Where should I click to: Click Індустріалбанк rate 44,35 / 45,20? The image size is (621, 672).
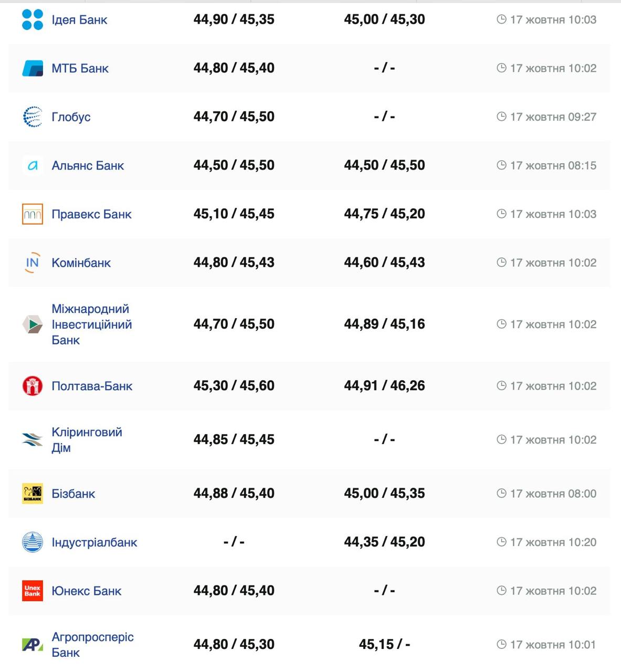pos(384,542)
